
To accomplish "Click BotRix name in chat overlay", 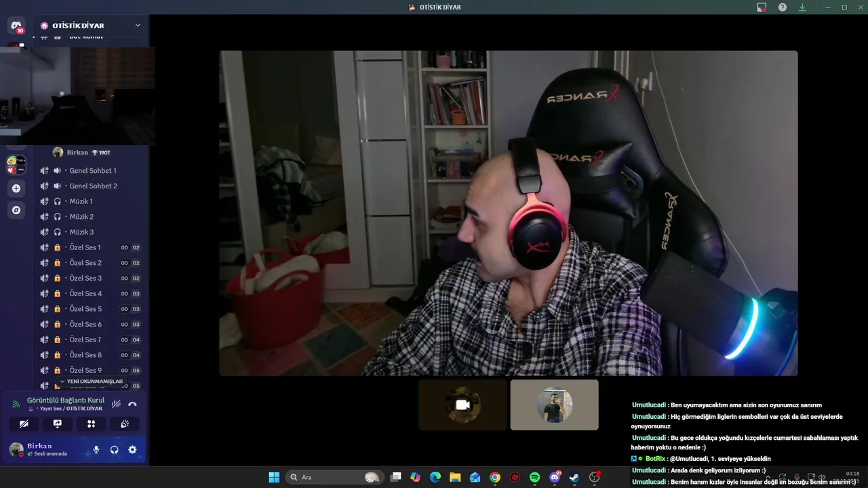I will [x=655, y=459].
